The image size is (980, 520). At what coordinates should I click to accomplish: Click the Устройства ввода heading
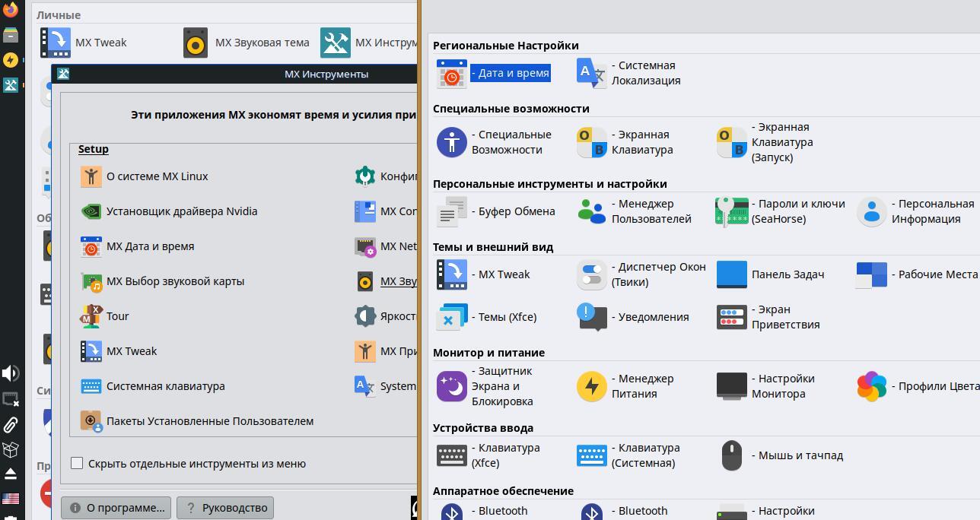(x=483, y=428)
